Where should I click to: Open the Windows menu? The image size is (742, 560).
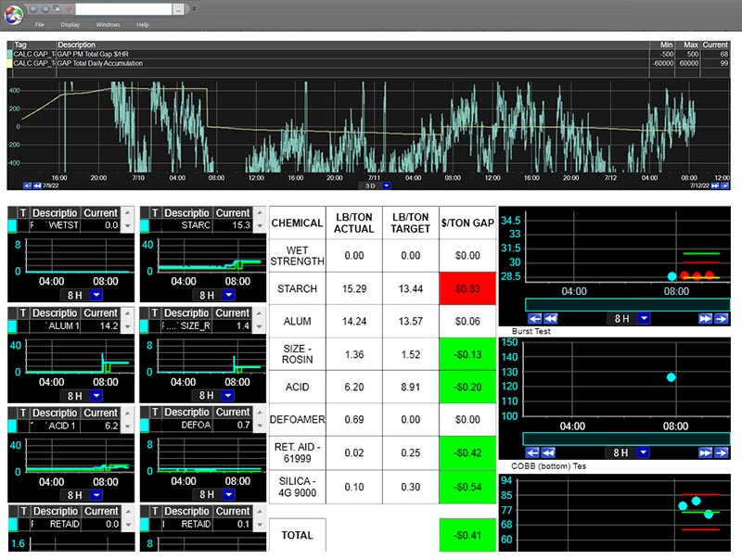coord(108,25)
